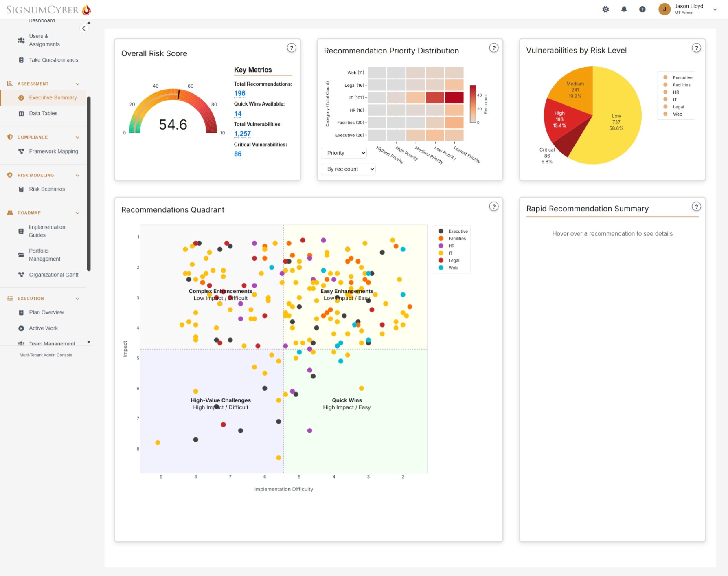728x576 pixels.
Task: Open the By rec count dropdown
Action: click(x=348, y=169)
